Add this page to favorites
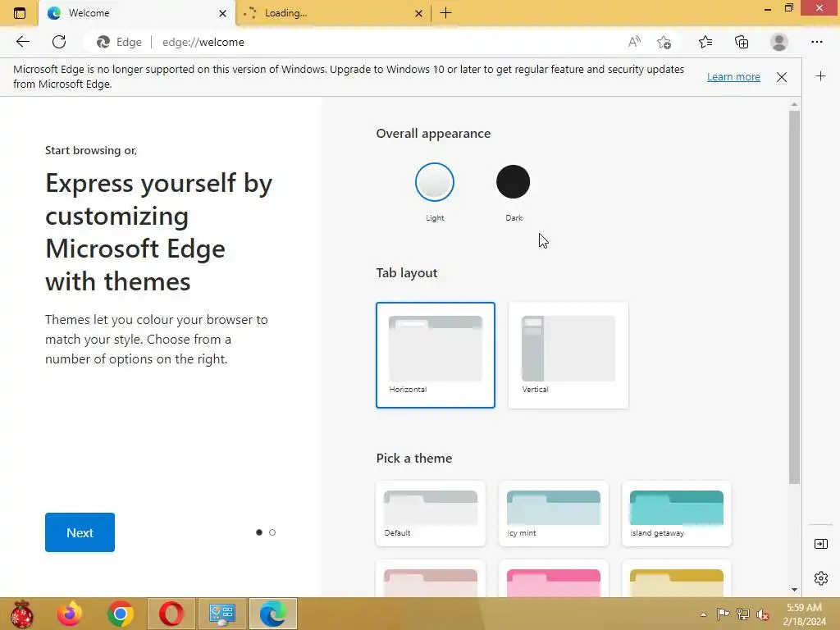Viewport: 840px width, 630px height. click(x=664, y=42)
